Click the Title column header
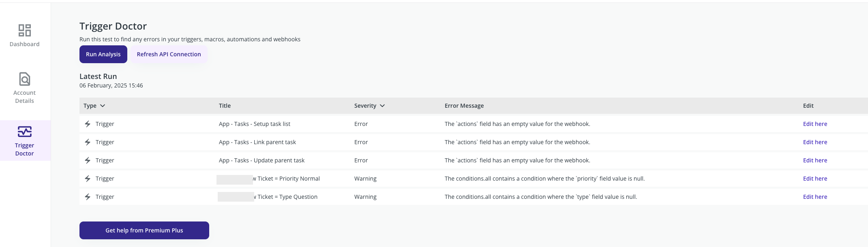Screen dimensions: 868x247 coord(225,106)
